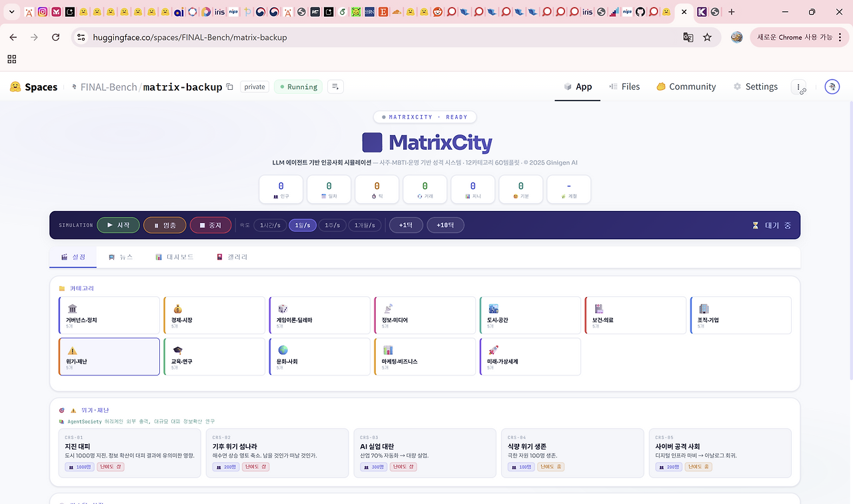
Task: Pause simulation using 멈춤 button
Action: (x=165, y=225)
